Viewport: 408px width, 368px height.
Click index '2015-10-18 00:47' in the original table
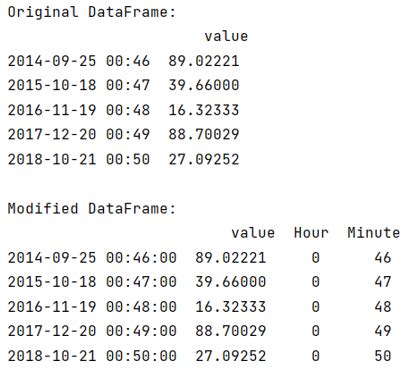[79, 85]
